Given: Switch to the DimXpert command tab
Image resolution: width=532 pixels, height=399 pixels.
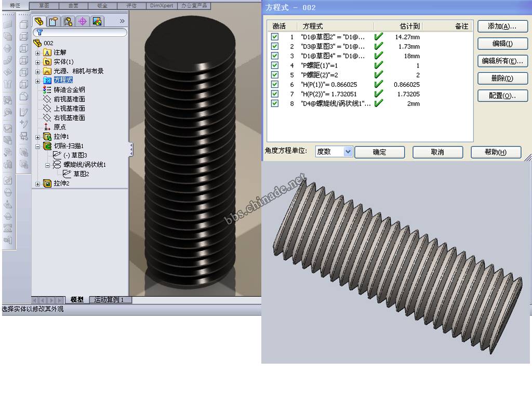Looking at the screenshot, I should 162,6.
